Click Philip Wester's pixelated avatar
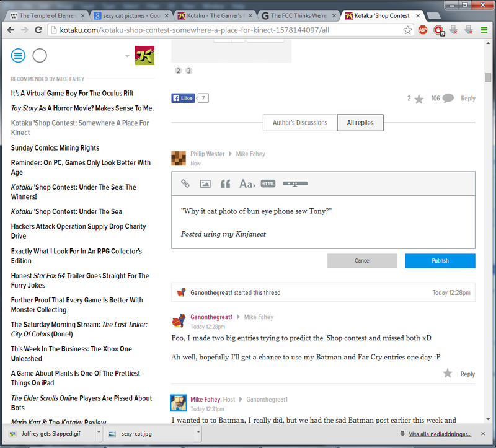The image size is (496, 448). pyautogui.click(x=179, y=159)
